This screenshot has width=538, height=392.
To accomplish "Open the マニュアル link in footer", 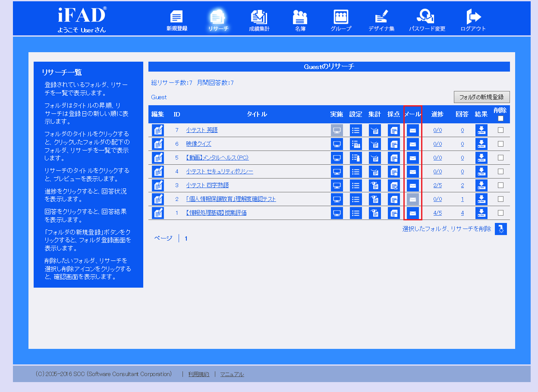I will click(232, 374).
